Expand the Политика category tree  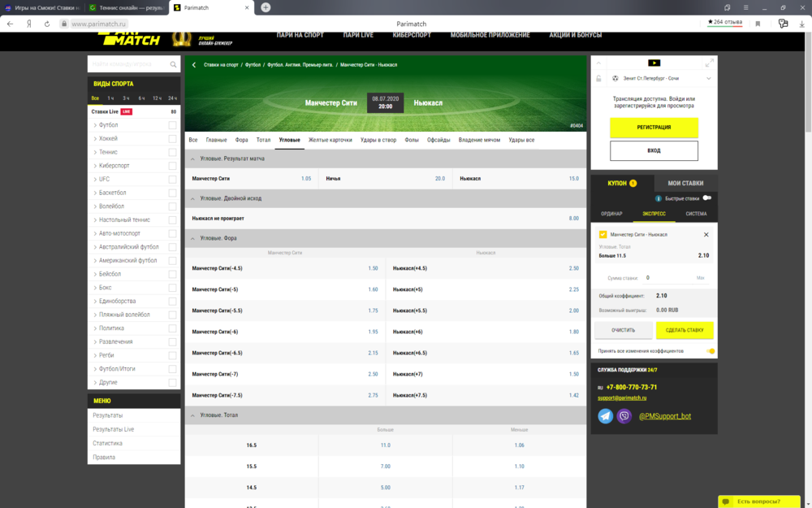coord(95,328)
